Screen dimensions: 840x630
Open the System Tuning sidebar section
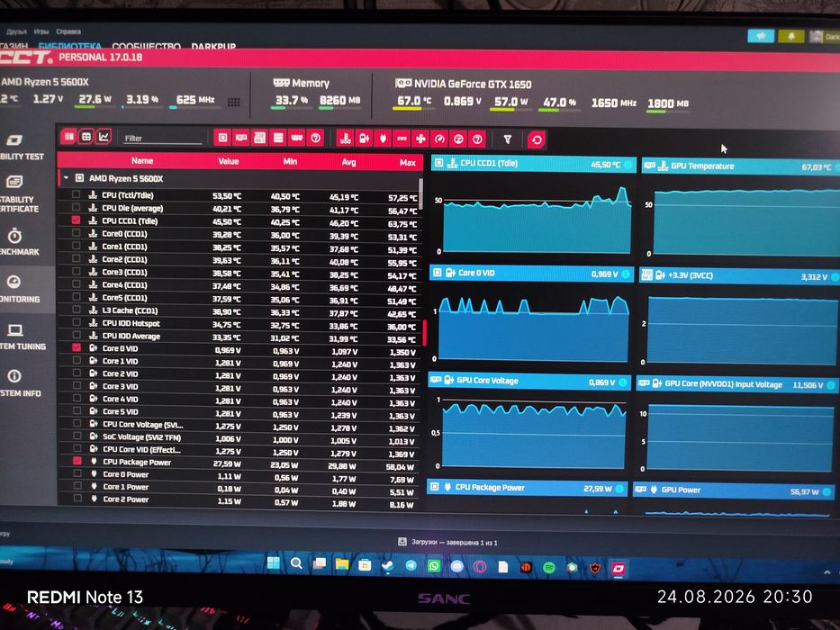(x=23, y=337)
